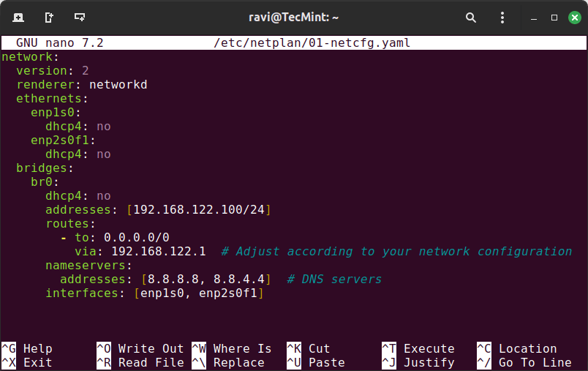Click the renderer value networkd

coord(118,85)
